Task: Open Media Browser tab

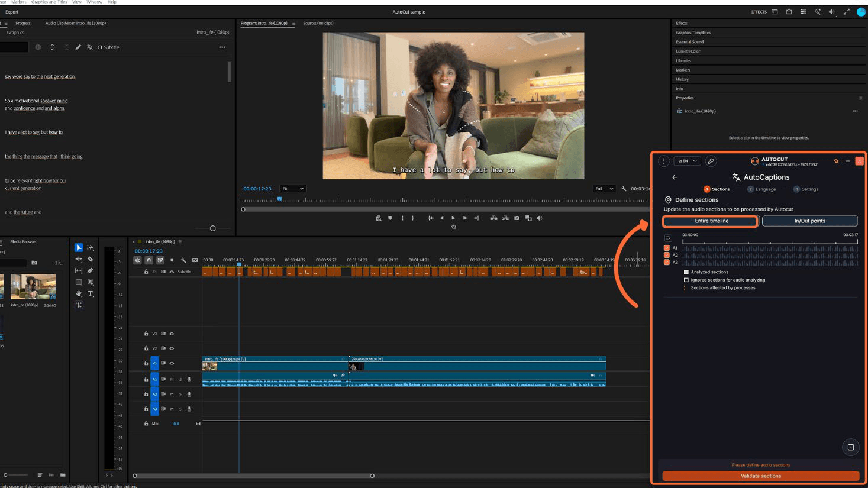Action: pyautogui.click(x=23, y=241)
